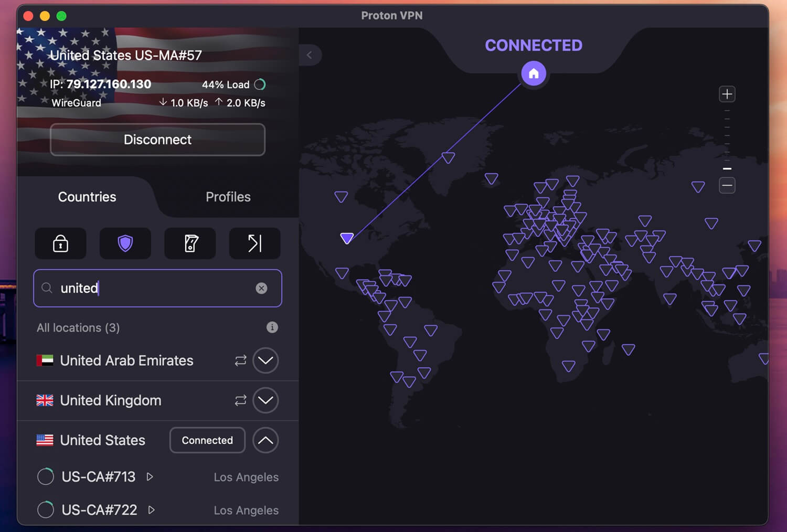787x532 pixels.
Task: Connect to server US-CA#713 via its arrow
Action: pyautogui.click(x=150, y=477)
